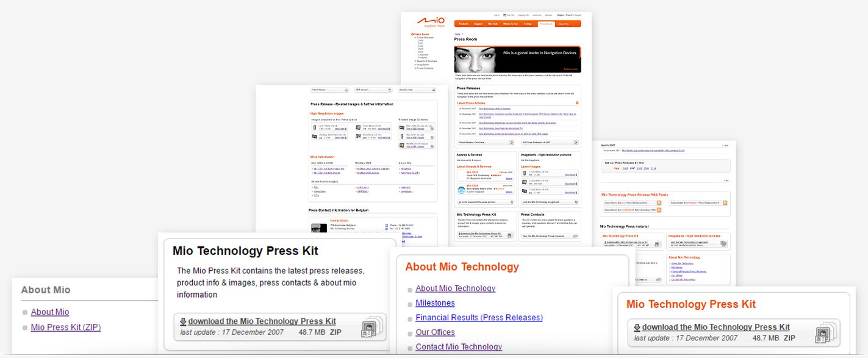Viewport: 868px width, 358px height.
Task: Open Financial Results (Press Releases) link
Action: (479, 317)
